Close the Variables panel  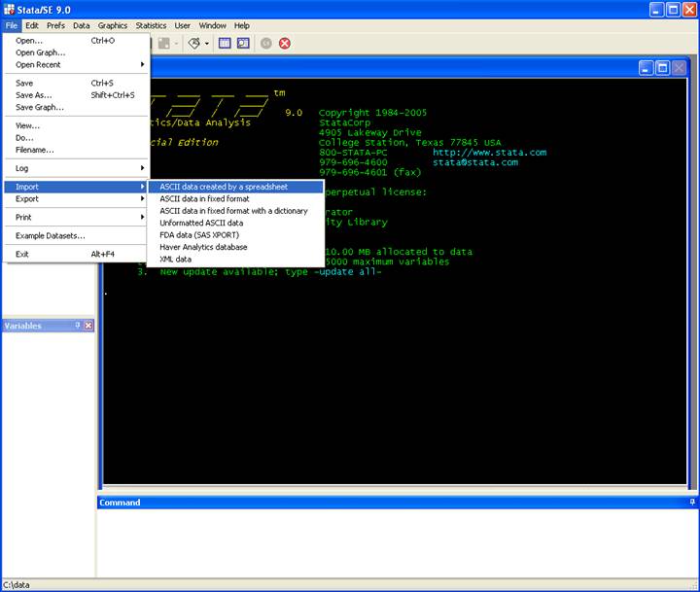(88, 326)
